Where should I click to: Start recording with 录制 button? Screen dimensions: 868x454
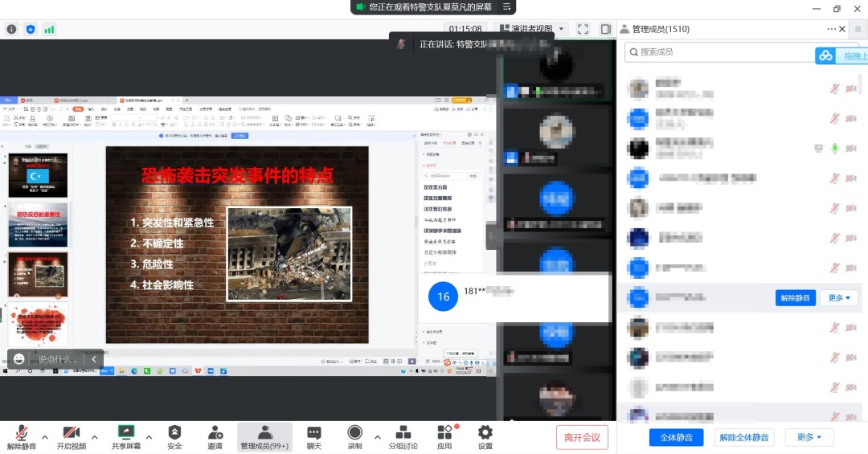point(354,436)
